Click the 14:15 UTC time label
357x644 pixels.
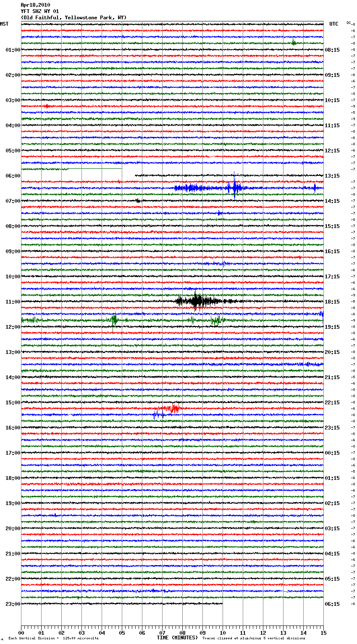[332, 201]
